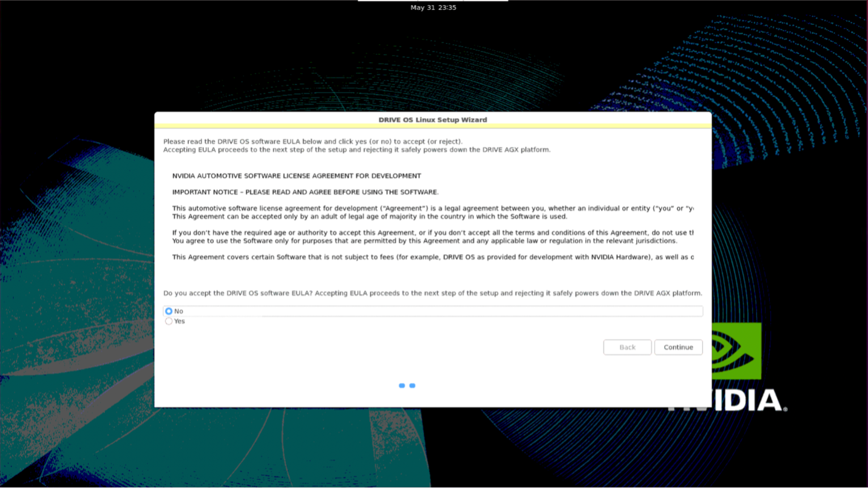Select the No radio button

click(169, 311)
